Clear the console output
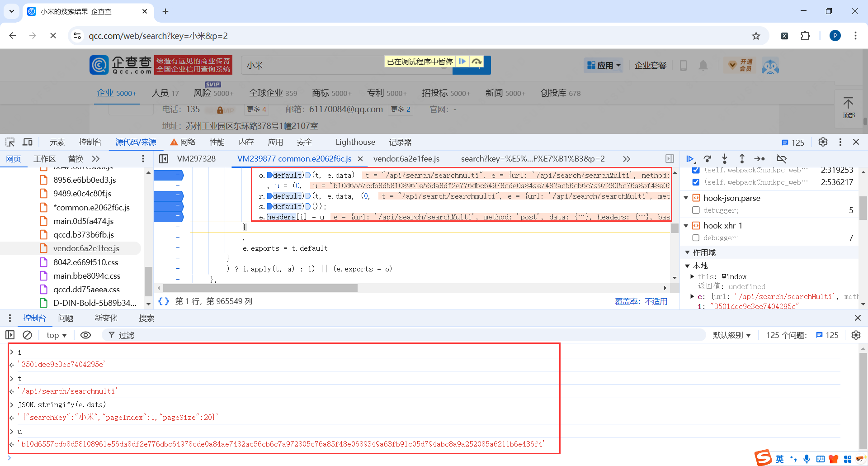The image size is (868, 466). (28, 335)
